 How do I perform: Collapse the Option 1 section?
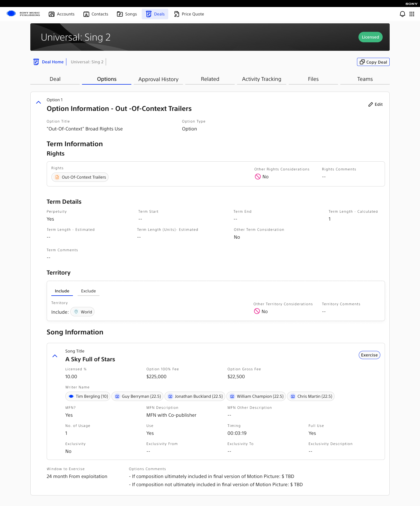pos(38,102)
